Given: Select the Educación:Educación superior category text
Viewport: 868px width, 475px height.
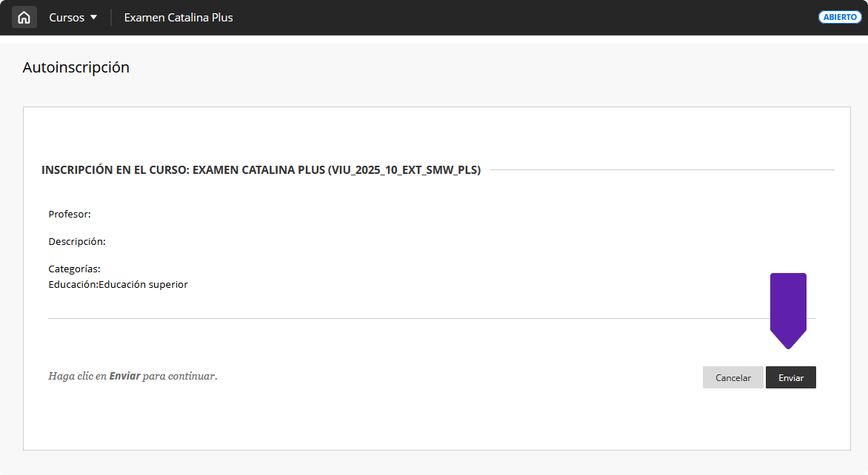Looking at the screenshot, I should (118, 285).
